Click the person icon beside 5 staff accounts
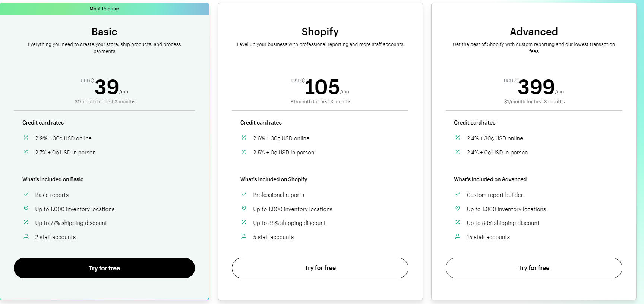Image resolution: width=644 pixels, height=304 pixels. [244, 236]
